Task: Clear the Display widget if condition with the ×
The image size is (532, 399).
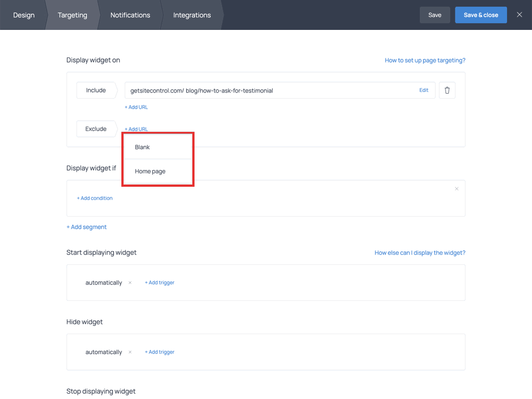Action: pos(456,188)
